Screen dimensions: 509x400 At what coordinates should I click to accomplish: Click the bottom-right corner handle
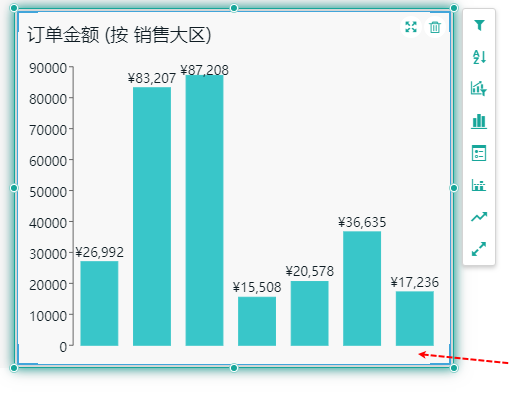pyautogui.click(x=454, y=368)
